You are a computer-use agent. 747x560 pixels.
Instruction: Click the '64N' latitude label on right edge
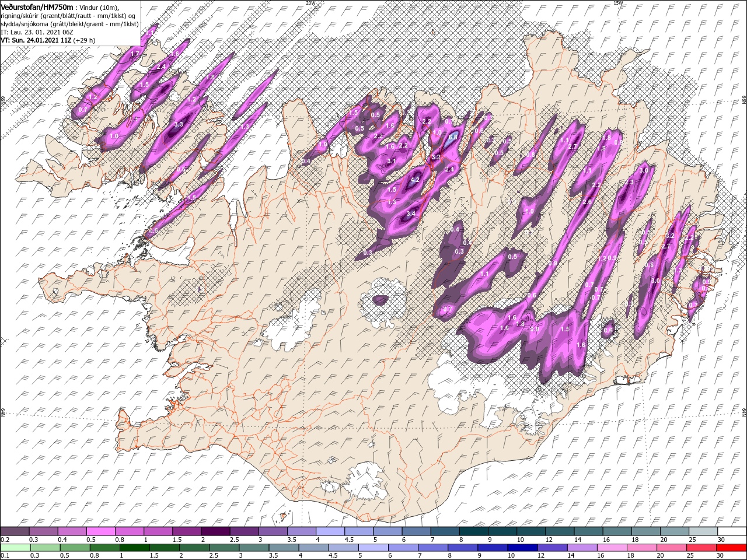pyautogui.click(x=744, y=413)
